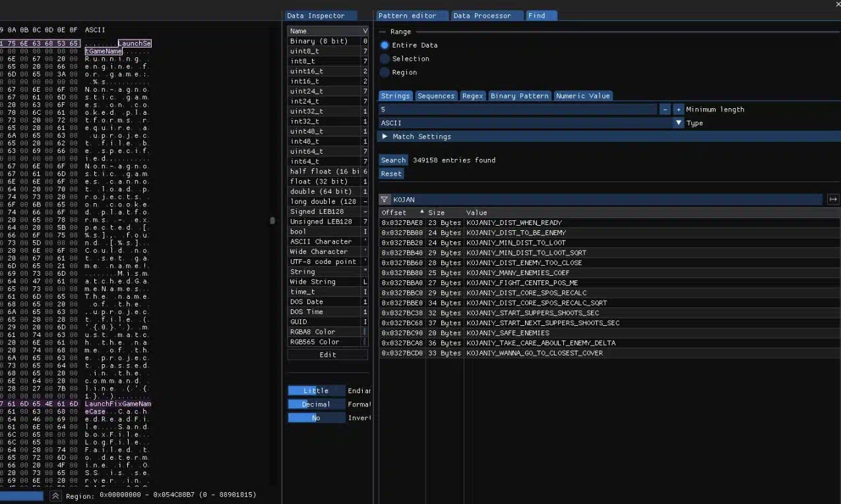Click the minimum length input field
841x504 pixels.
point(518,110)
